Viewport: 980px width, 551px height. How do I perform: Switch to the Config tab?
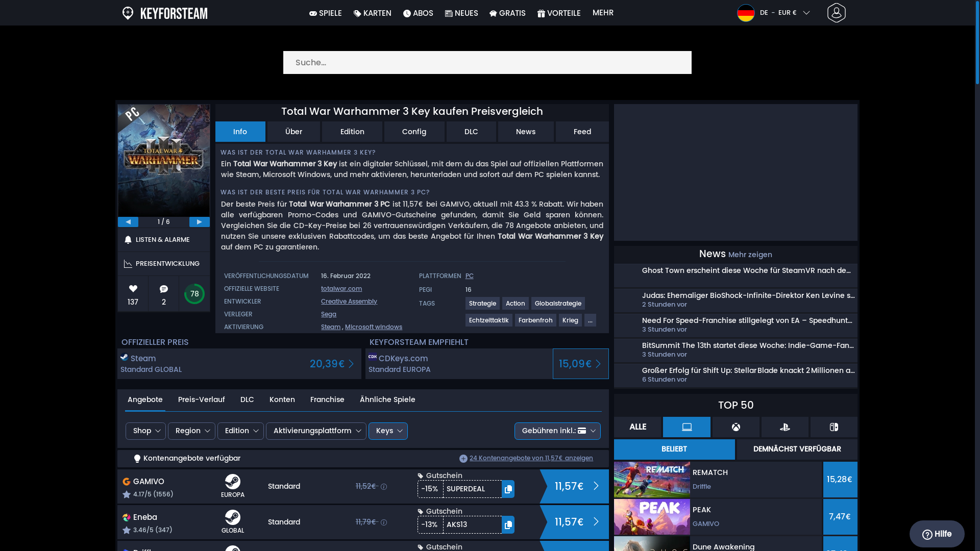pyautogui.click(x=414, y=132)
